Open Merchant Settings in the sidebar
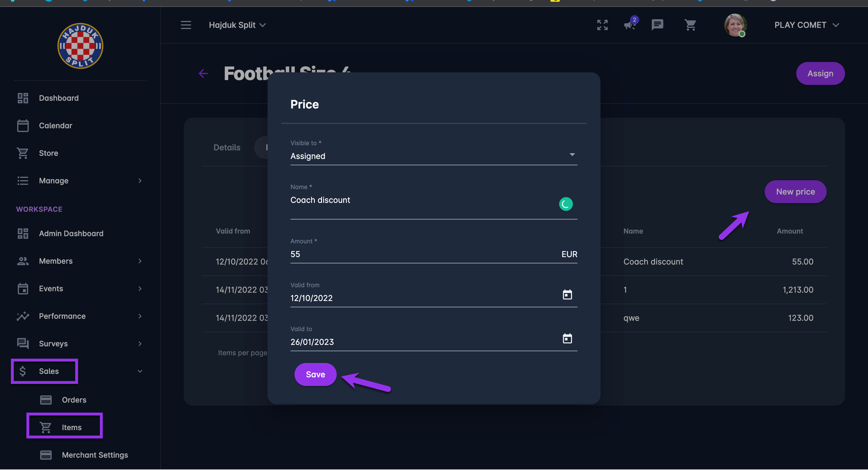868x470 pixels. coord(95,455)
